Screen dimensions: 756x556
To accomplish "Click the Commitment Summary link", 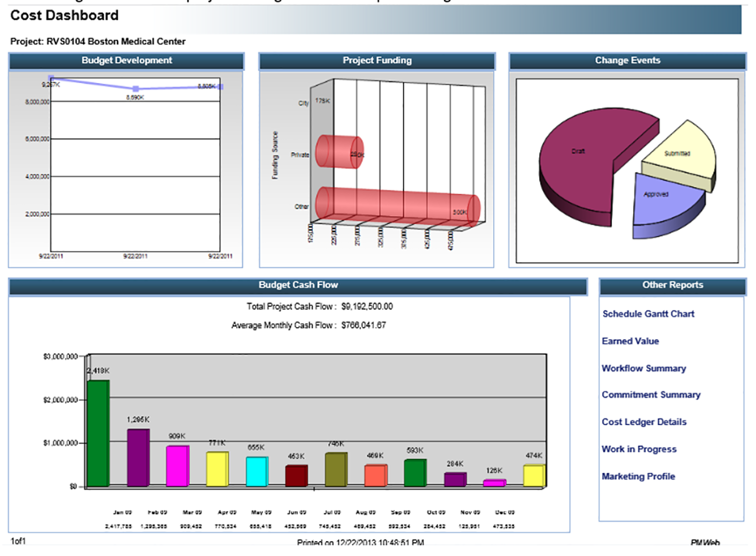I will [x=651, y=395].
